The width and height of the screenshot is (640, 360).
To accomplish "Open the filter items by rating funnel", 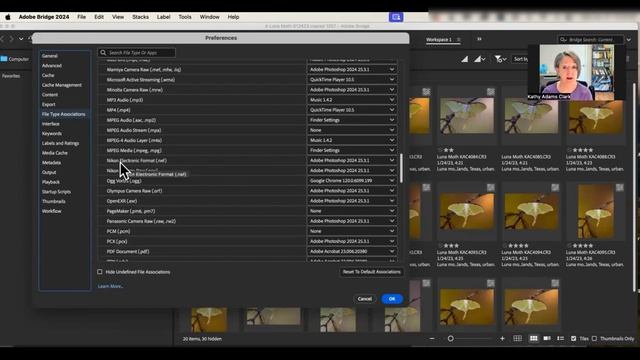I will pyautogui.click(x=500, y=59).
